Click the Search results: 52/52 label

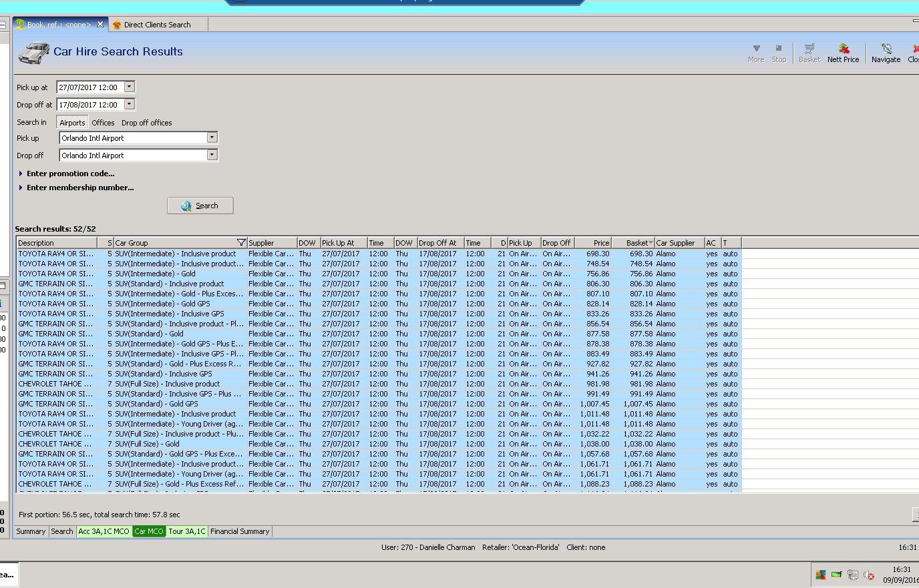coord(55,229)
